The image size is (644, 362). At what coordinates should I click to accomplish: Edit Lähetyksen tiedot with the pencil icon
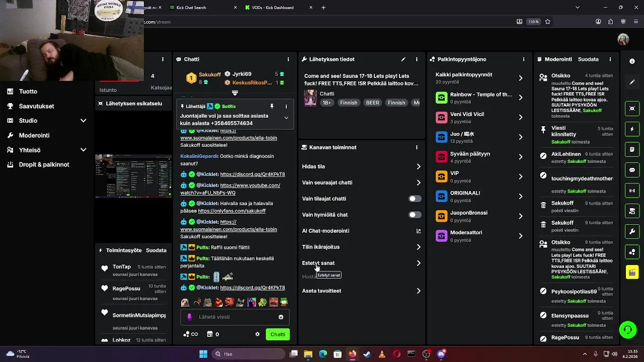pyautogui.click(x=403, y=59)
